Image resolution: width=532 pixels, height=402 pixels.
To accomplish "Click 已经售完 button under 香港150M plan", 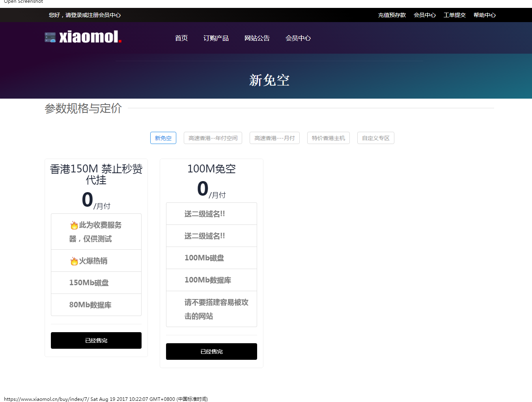I will coord(96,340).
